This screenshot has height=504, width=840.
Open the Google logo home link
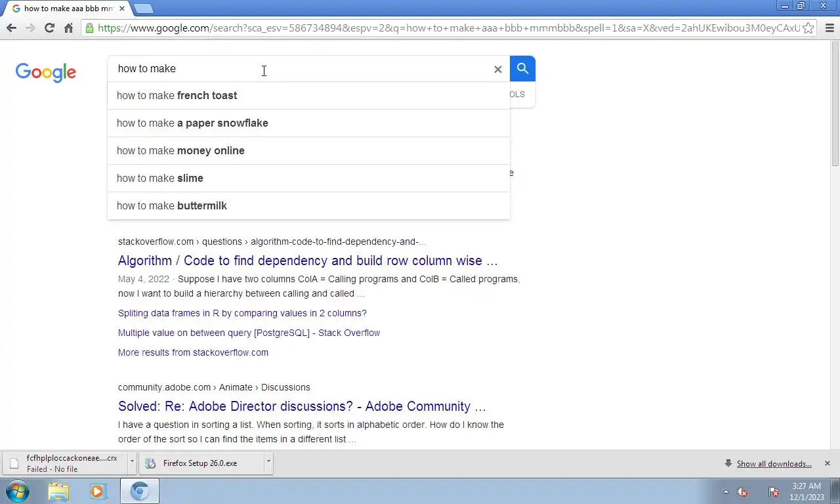46,72
